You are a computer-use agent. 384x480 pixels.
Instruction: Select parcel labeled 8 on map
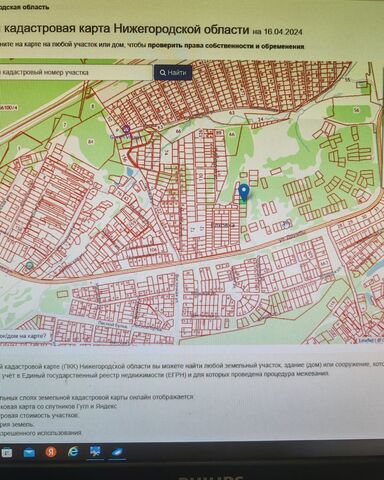coord(93,106)
